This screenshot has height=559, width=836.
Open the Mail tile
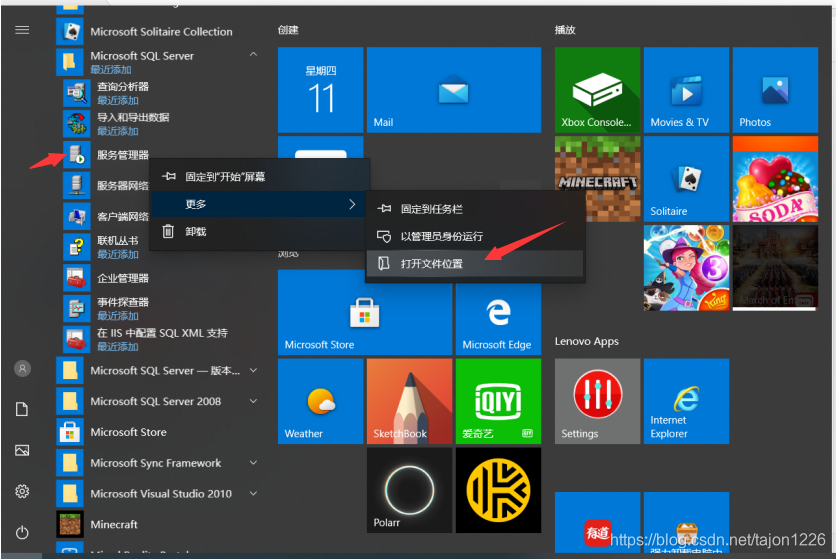pos(454,90)
